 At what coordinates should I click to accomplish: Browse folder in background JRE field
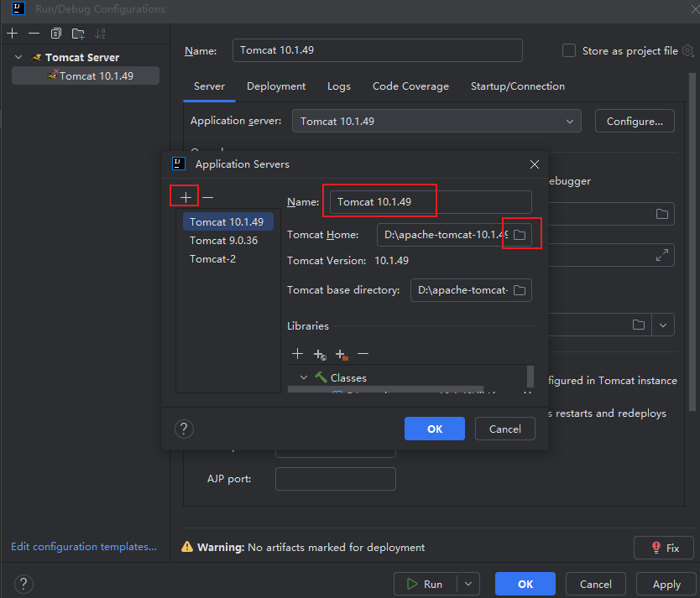pyautogui.click(x=639, y=325)
